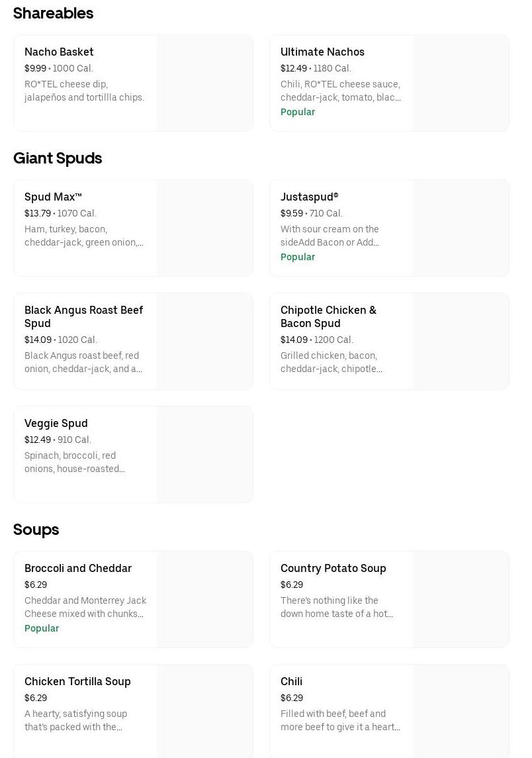Choose the Chicken Tortilla Soup title
The width and height of the screenshot is (532, 758).
click(77, 681)
